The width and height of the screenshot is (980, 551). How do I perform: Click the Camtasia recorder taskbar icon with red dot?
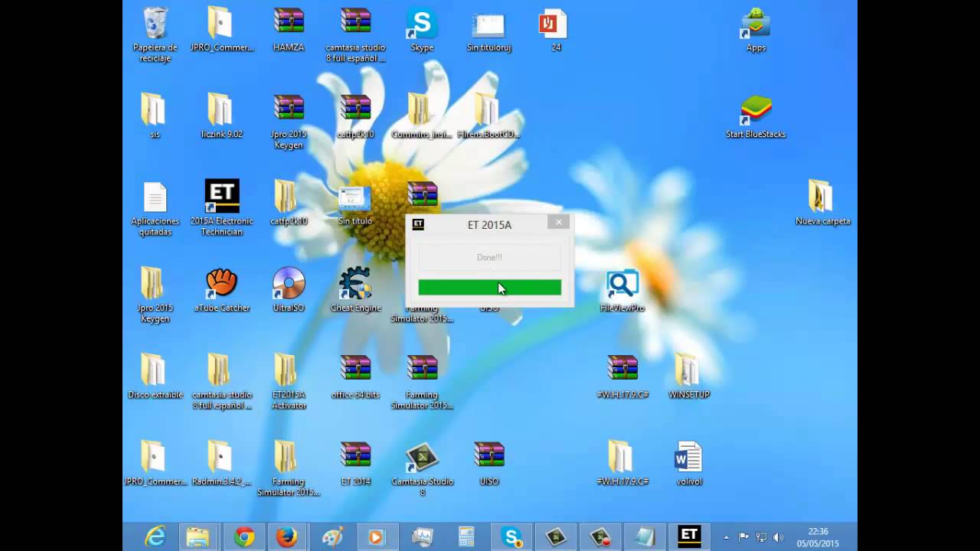pyautogui.click(x=601, y=537)
